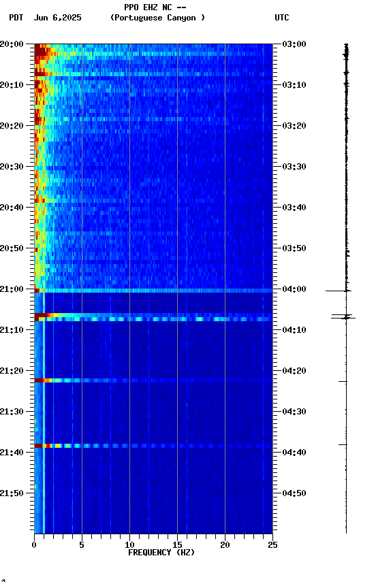
Task: Click the event band near 21:38
Action: tap(153, 446)
